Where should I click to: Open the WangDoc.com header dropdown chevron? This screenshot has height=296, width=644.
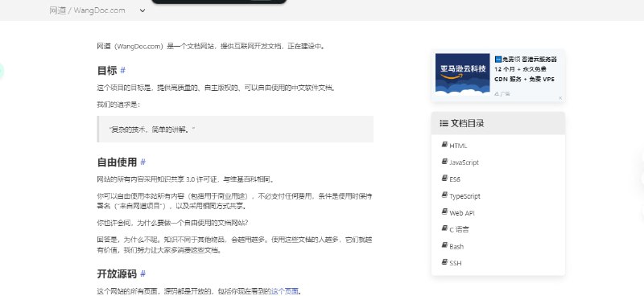tap(142, 10)
